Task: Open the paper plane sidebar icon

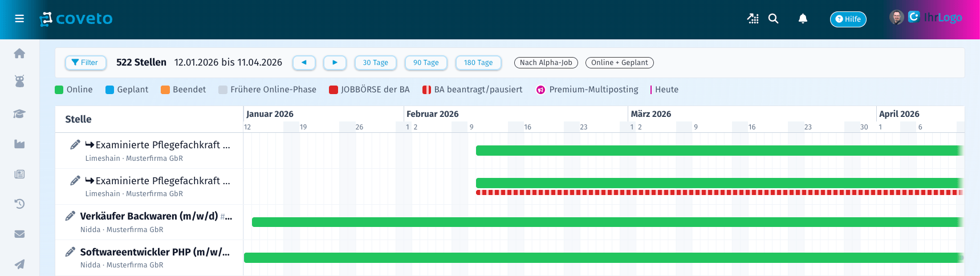Action: 19,264
